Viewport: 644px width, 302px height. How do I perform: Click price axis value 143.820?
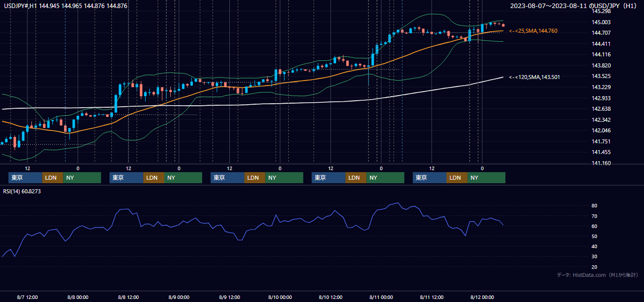click(x=601, y=65)
